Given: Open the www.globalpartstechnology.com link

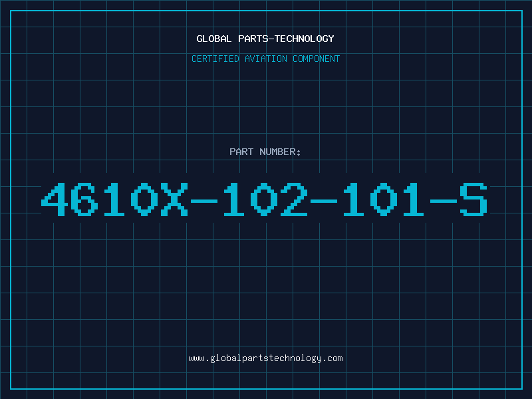Looking at the screenshot, I should (x=265, y=358).
